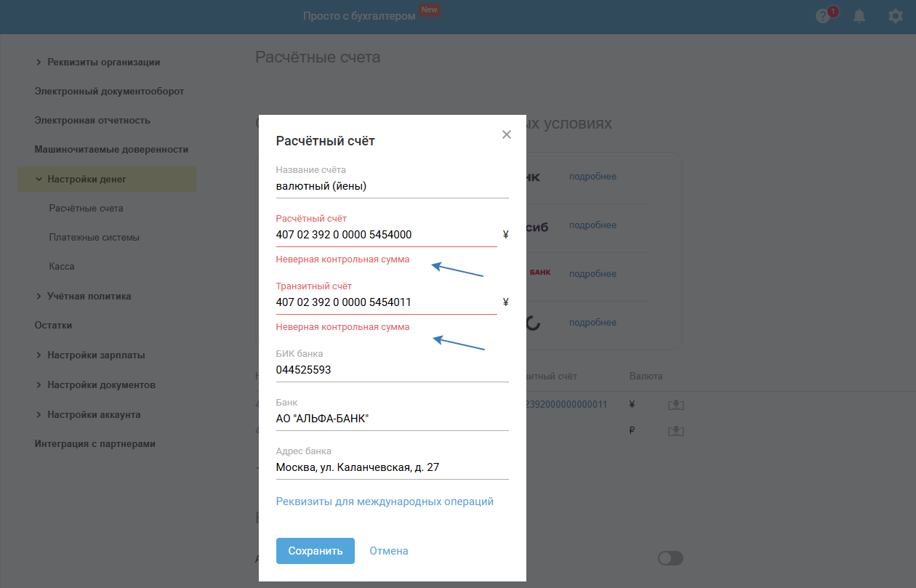Expand Учётная политика section

39,297
